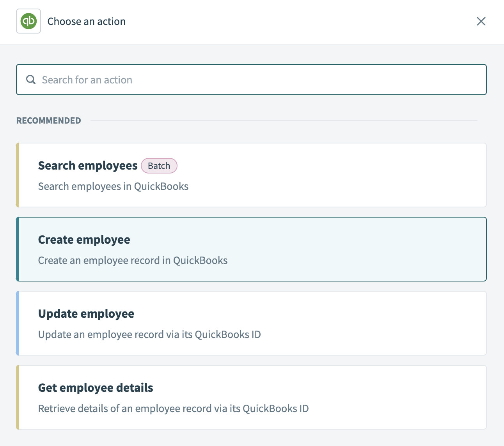
Task: Click the magnifying glass search icon
Action: [x=30, y=80]
